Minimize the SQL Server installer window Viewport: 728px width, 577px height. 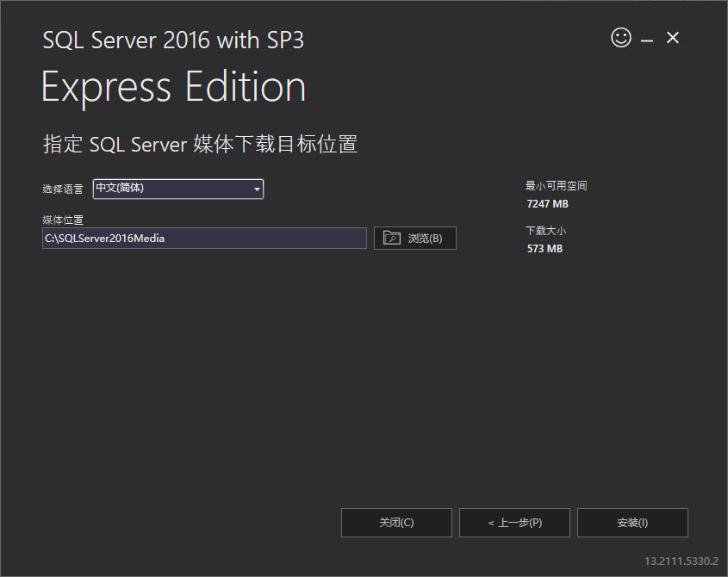pos(647,40)
